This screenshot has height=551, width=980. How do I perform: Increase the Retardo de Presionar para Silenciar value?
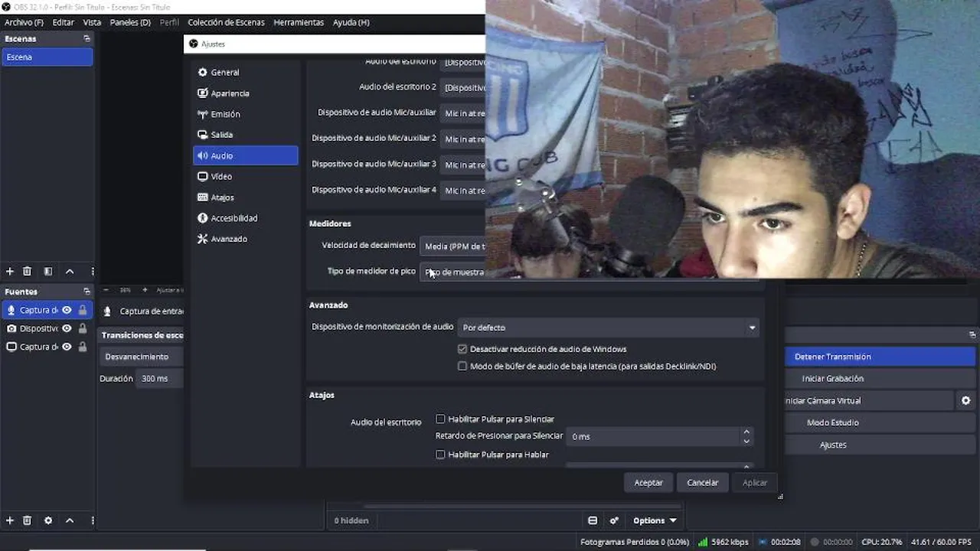[x=746, y=432]
